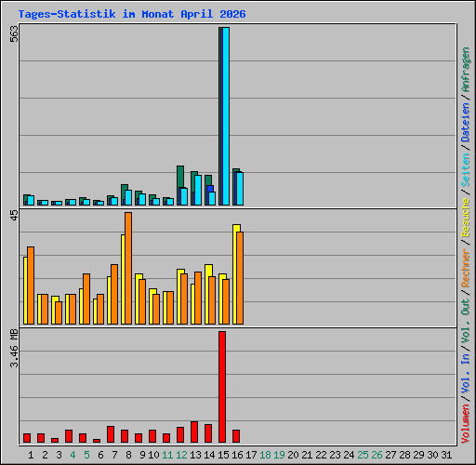The width and height of the screenshot is (476, 465).
Task: Click the "Seiten" legend word
Action: click(x=466, y=170)
